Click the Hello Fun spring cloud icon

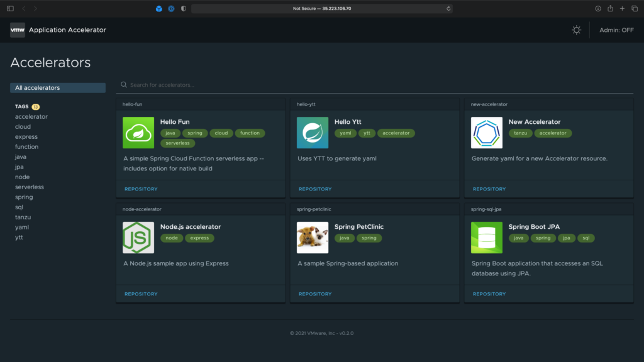[x=138, y=133]
